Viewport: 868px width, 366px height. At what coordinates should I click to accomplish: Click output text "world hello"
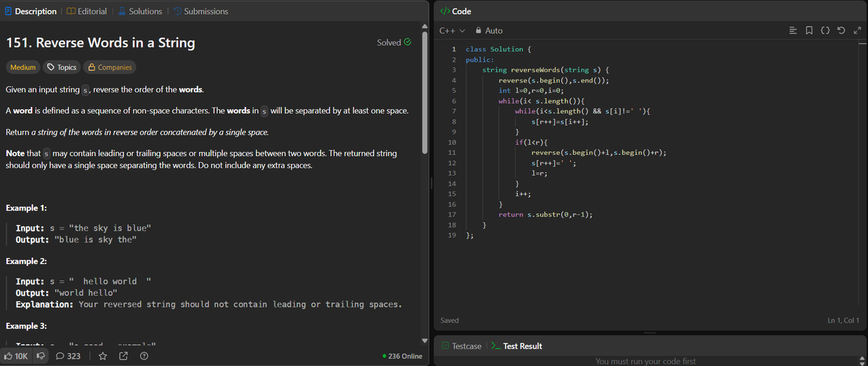tap(86, 293)
